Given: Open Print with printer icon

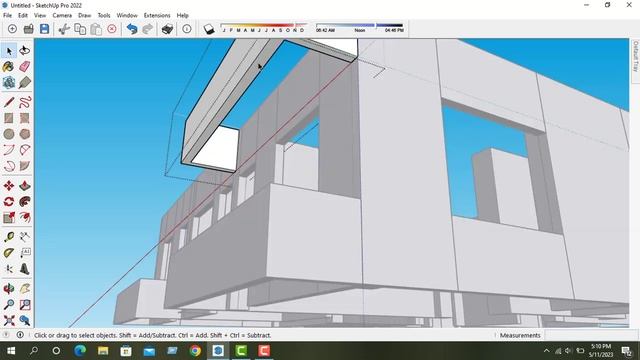Looking at the screenshot, I should coord(167,29).
